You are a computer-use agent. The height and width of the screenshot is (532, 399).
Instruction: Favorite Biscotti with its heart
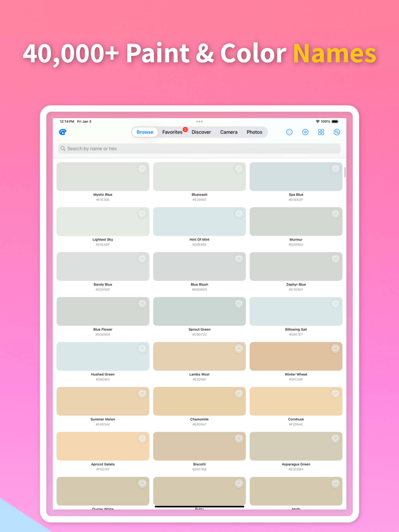(x=239, y=439)
